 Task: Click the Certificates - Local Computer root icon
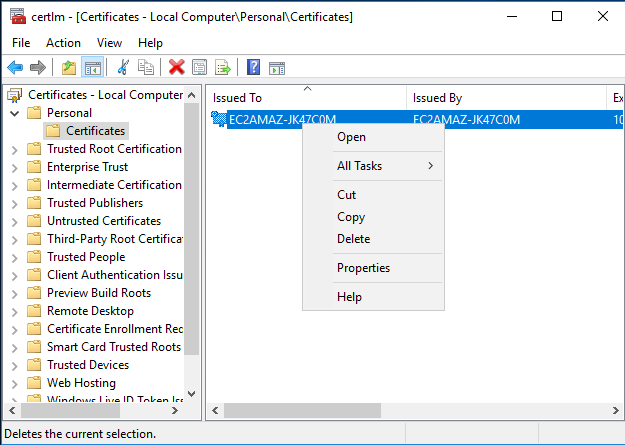pos(15,95)
